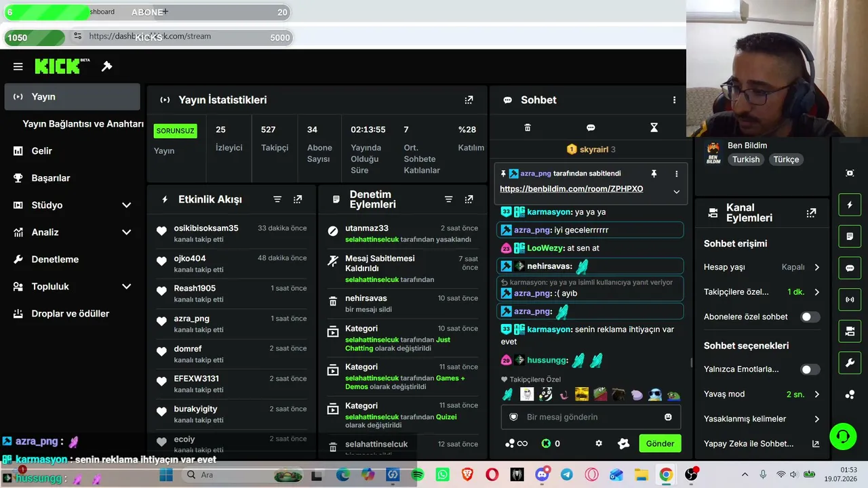Open Telegram from the taskbar
Screen dimensions: 868x488
(566, 475)
